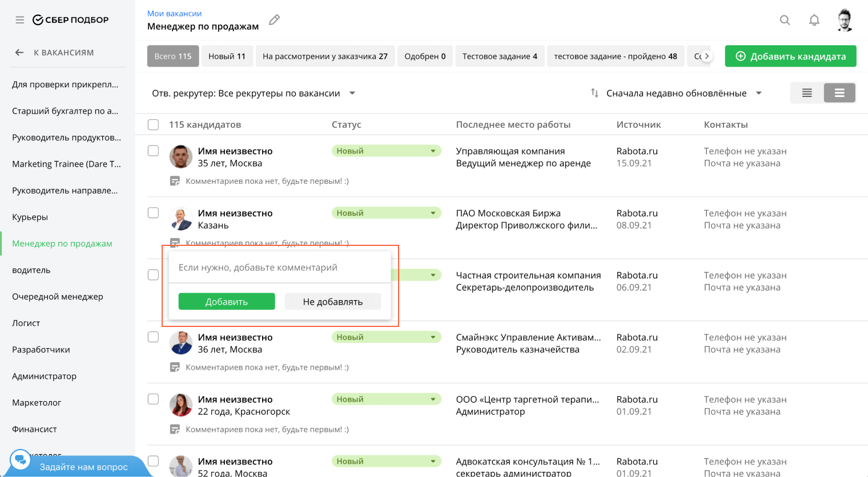Select the Казань candidate checkbox
Image resolution: width=868 pixels, height=477 pixels.
[153, 213]
